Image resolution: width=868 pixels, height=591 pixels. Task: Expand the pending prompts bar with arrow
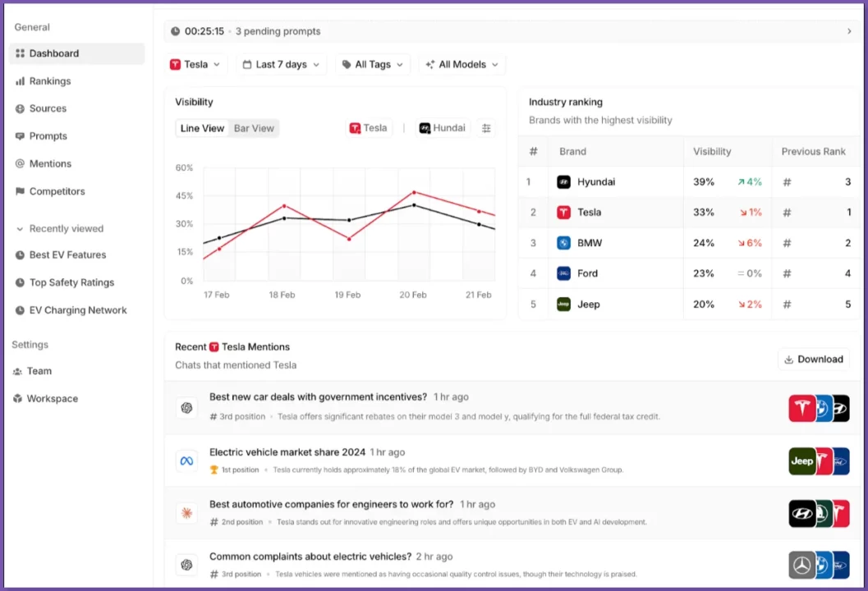[x=849, y=32]
